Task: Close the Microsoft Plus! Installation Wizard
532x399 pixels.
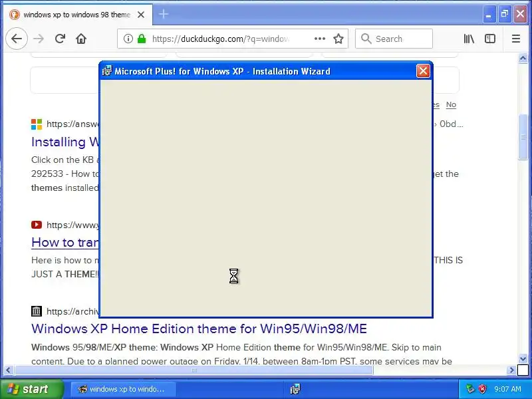Action: pyautogui.click(x=423, y=71)
